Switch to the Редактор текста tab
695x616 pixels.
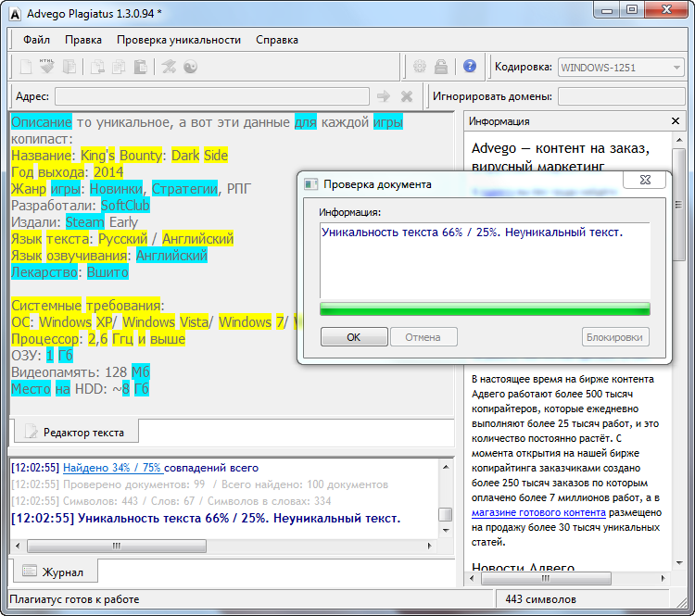76,432
